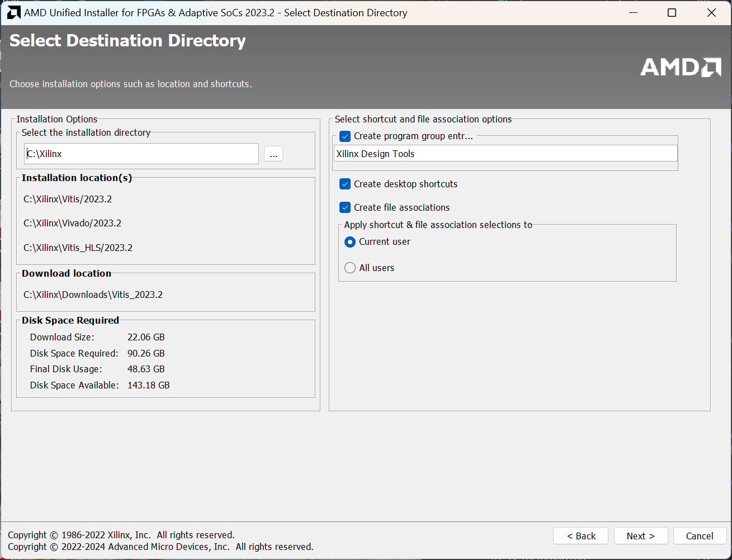This screenshot has height=560, width=732.
Task: Click the C:\Xilinx installation directory field
Action: click(x=141, y=154)
